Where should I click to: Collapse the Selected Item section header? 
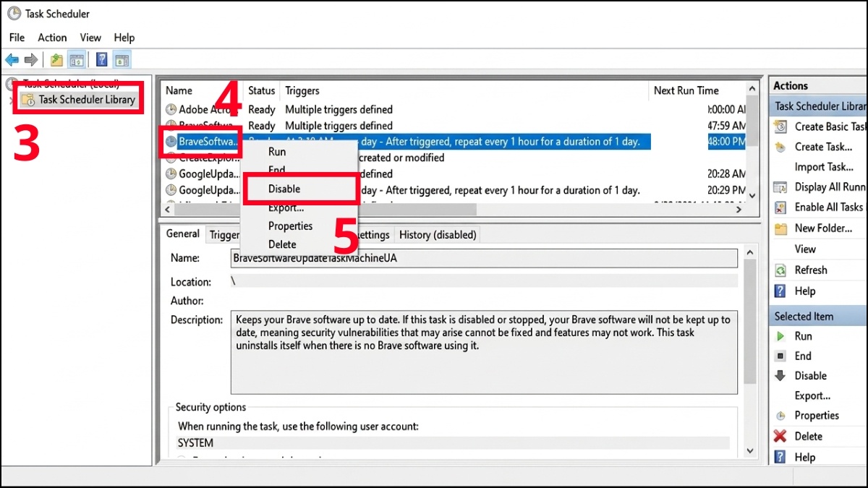(818, 317)
